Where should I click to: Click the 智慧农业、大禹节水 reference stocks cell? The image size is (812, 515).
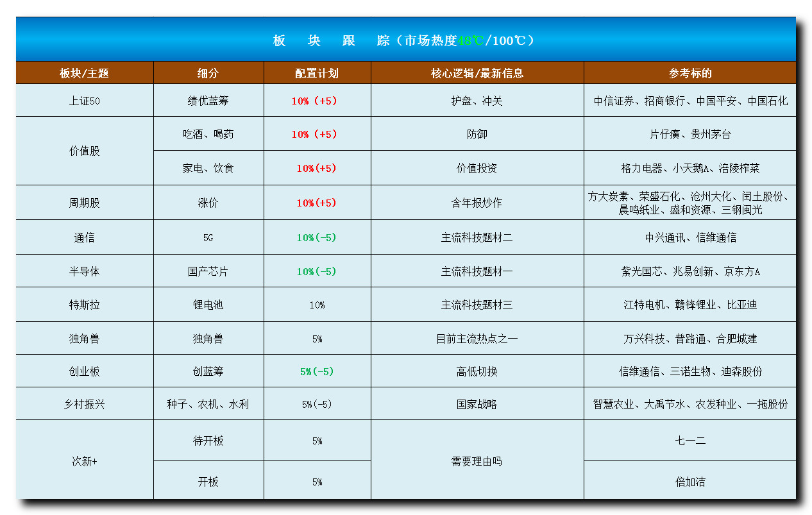[690, 404]
